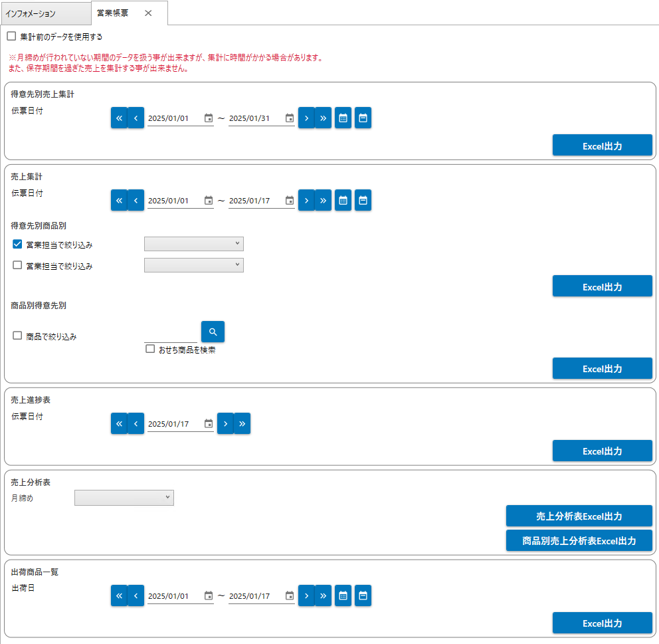Click month-grid calendar button in 出荷商品一覧
The image size is (659, 644).
(343, 595)
